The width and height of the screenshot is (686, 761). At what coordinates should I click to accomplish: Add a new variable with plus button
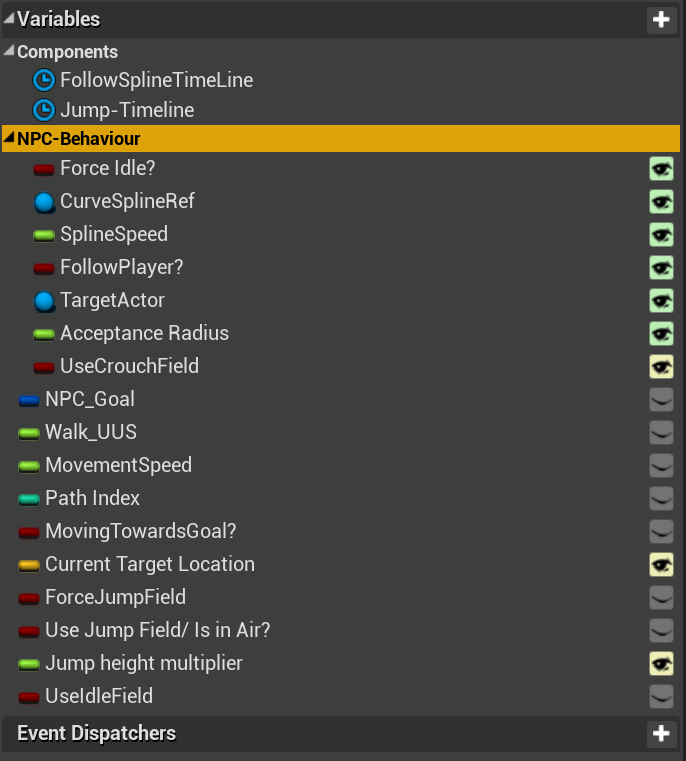click(x=661, y=20)
